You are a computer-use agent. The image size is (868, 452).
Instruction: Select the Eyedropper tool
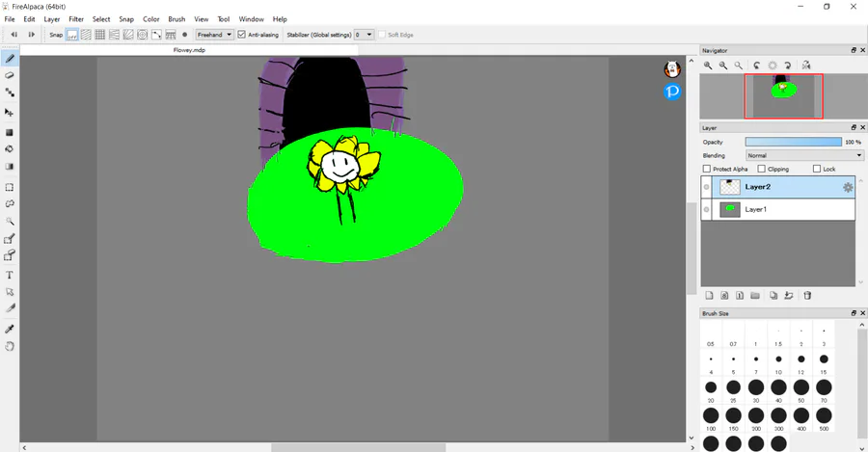(10, 330)
